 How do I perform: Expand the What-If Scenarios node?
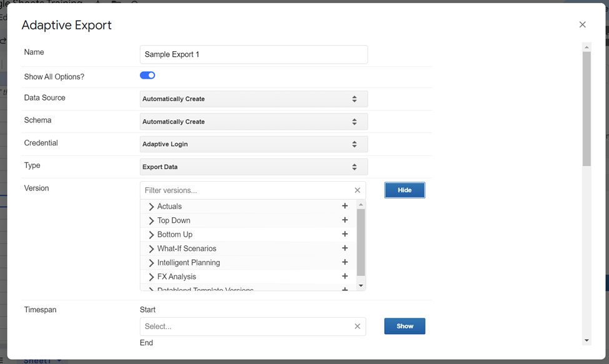(152, 248)
